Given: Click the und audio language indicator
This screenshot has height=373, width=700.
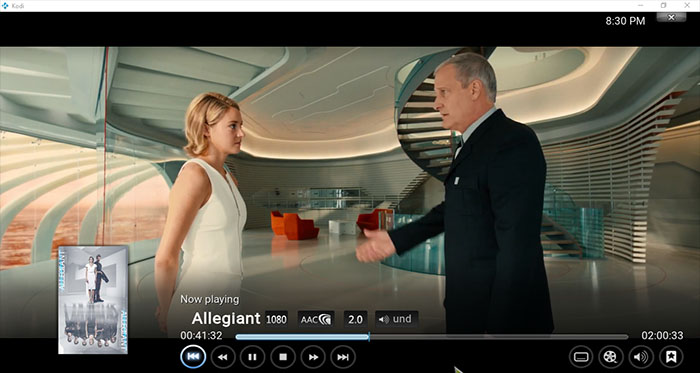Looking at the screenshot, I should point(396,319).
